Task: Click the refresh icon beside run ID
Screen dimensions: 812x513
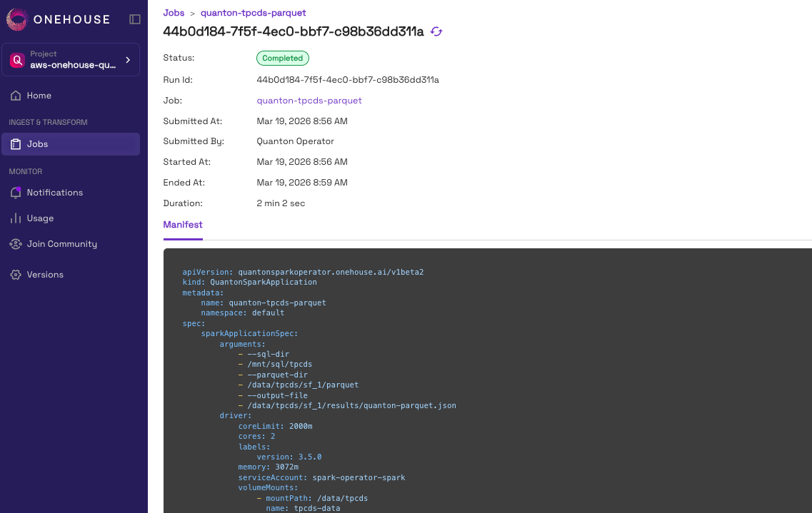Action: point(436,31)
